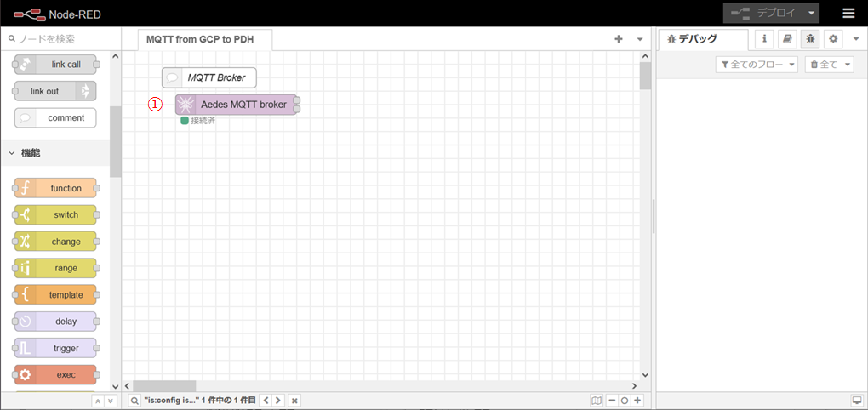Select the MQTT from GCP to PDH tab
The image size is (868, 410).
coord(204,39)
